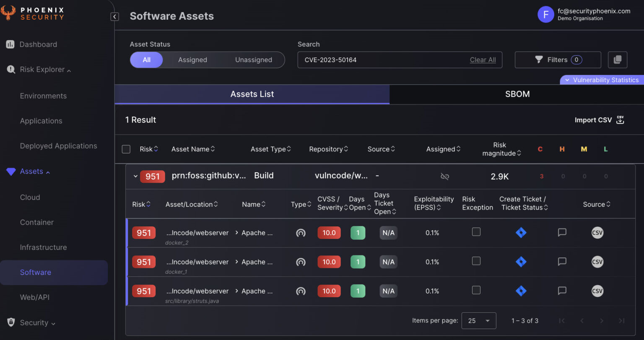Click the target Type icon on the first vulnerability row
Image resolution: width=644 pixels, height=340 pixels.
point(301,233)
